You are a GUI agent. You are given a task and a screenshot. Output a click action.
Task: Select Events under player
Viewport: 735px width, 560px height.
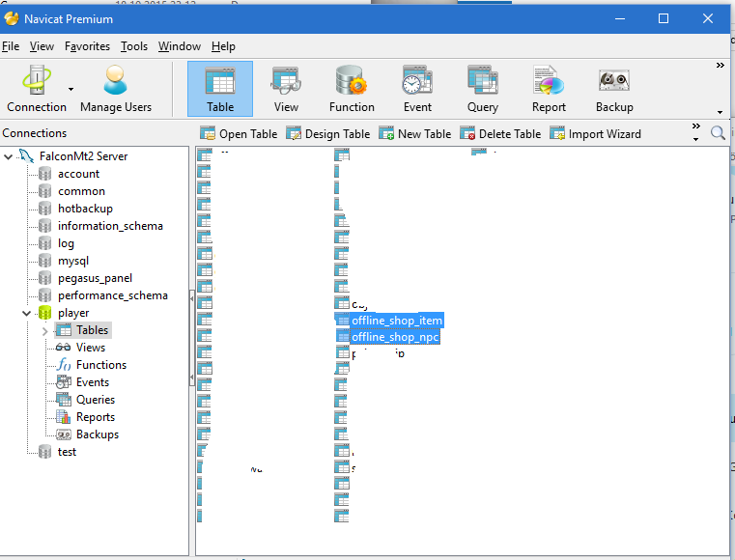tap(93, 382)
